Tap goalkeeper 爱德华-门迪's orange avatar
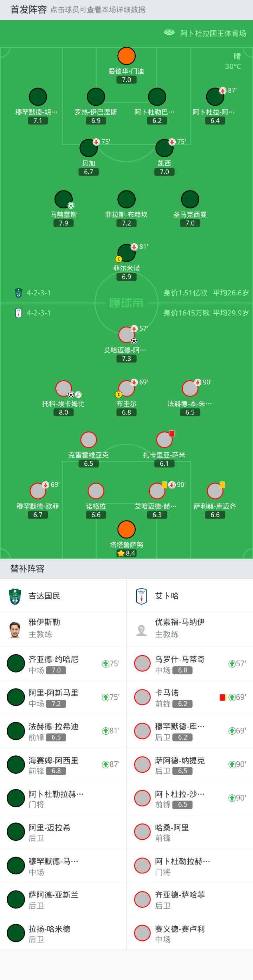253x980 pixels. 126,56
